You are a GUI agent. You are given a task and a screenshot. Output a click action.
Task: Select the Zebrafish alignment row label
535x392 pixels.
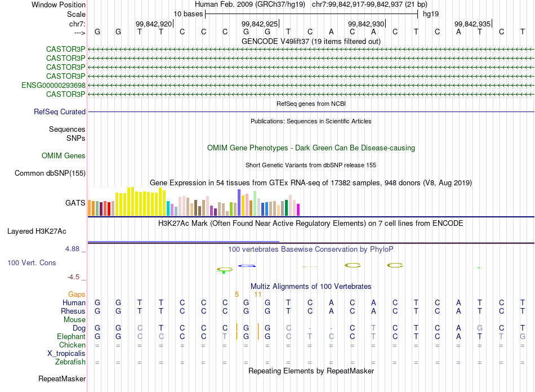70,362
